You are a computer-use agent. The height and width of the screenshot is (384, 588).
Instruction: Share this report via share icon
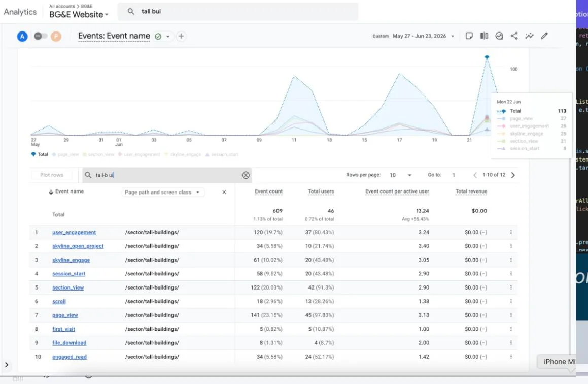514,36
